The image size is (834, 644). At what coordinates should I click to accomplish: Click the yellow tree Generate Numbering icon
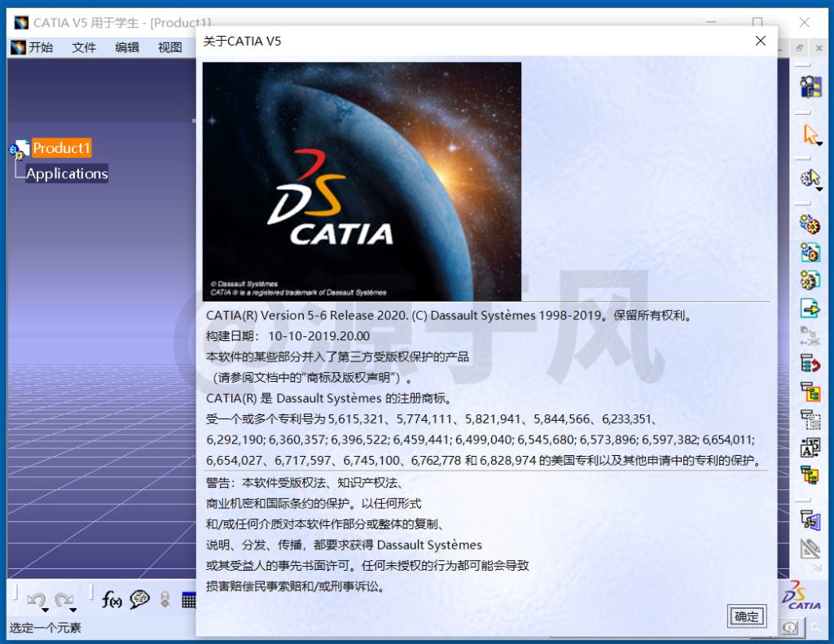pyautogui.click(x=810, y=392)
